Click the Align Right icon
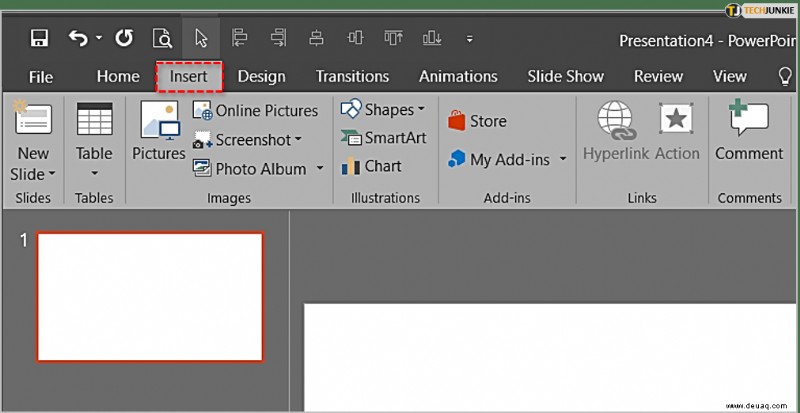This screenshot has height=413, width=800. 279,38
